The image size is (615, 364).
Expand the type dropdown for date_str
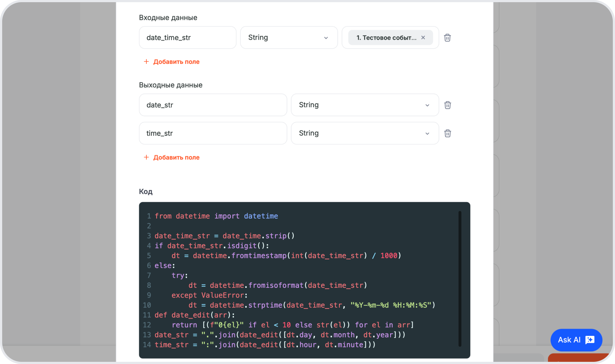(364, 105)
